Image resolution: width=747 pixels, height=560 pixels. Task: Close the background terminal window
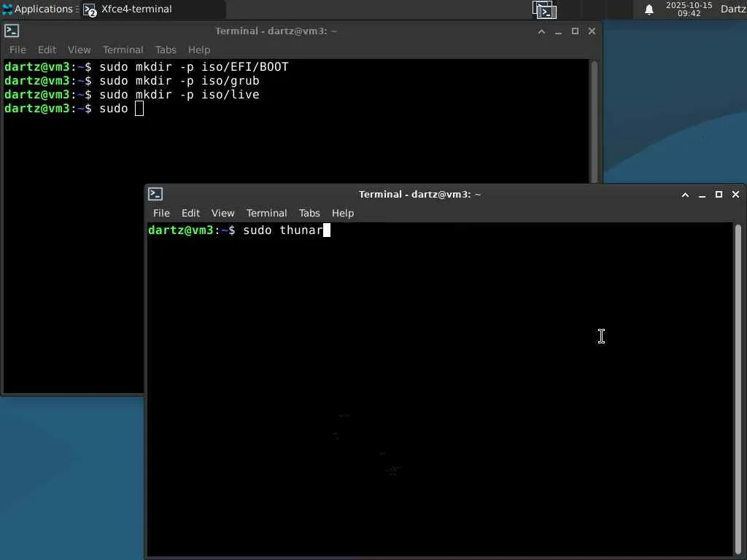592,31
